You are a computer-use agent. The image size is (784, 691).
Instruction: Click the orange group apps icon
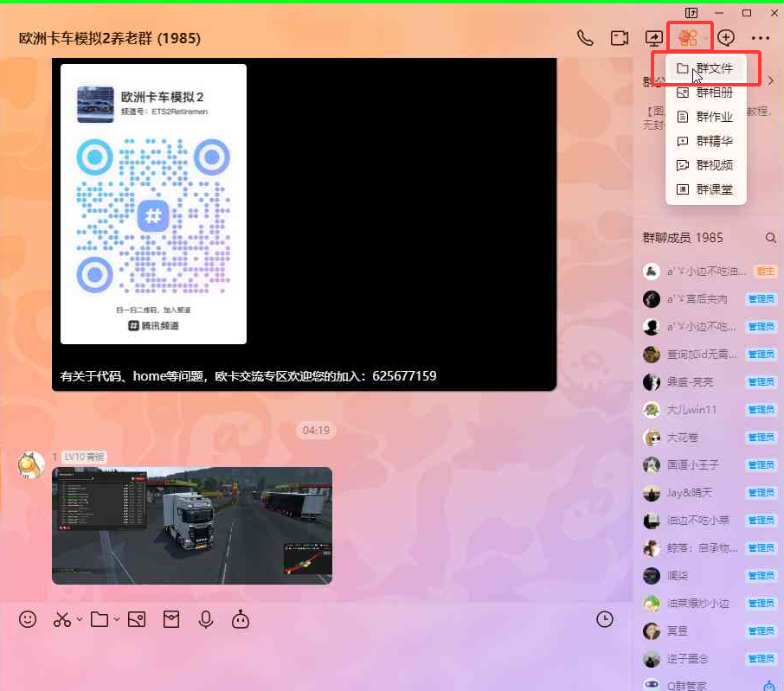tap(687, 37)
